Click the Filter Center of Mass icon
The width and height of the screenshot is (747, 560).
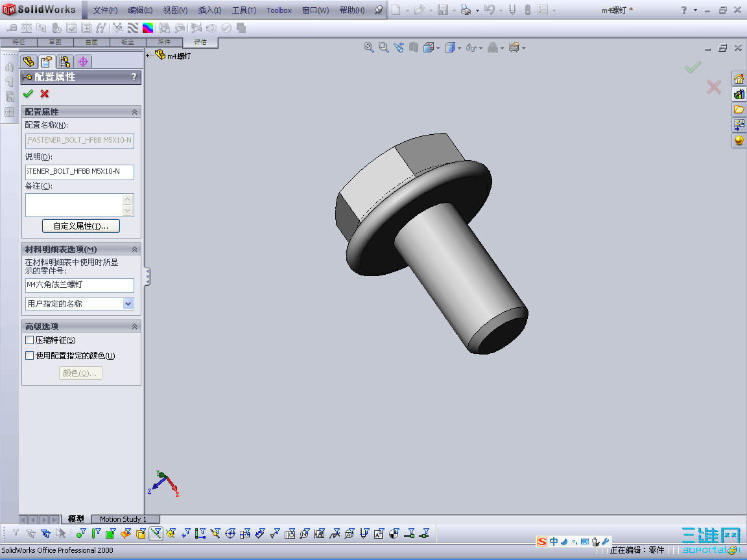pyautogui.click(x=394, y=533)
